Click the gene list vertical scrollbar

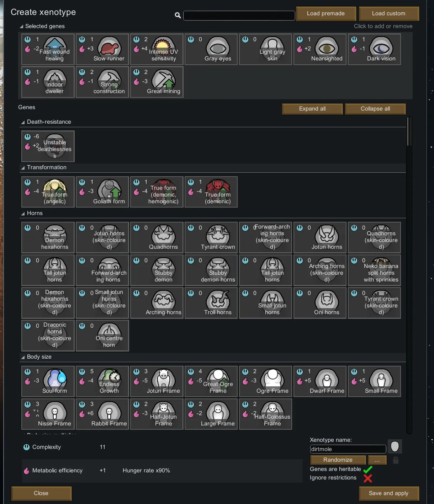coord(409,132)
